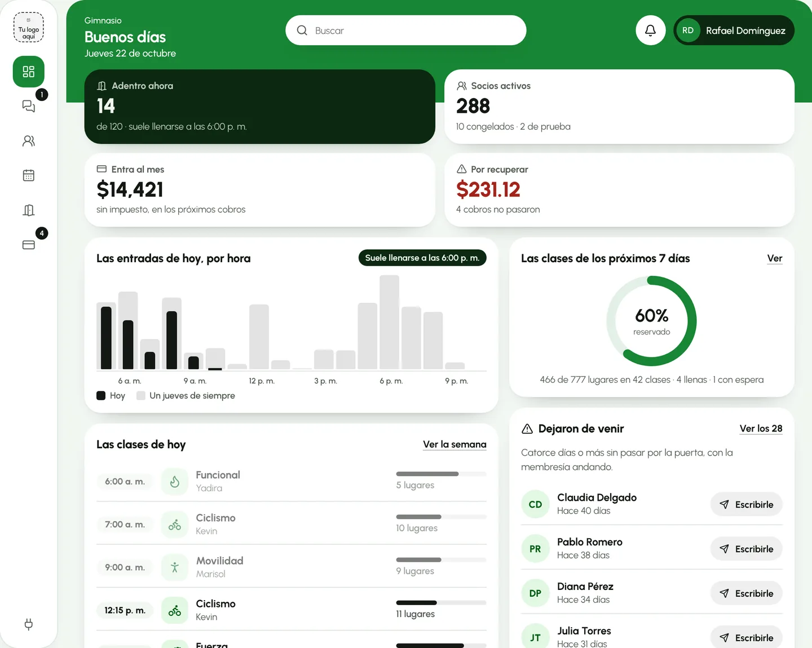Open the 'Ver los 28' link
The width and height of the screenshot is (812, 648).
(761, 429)
